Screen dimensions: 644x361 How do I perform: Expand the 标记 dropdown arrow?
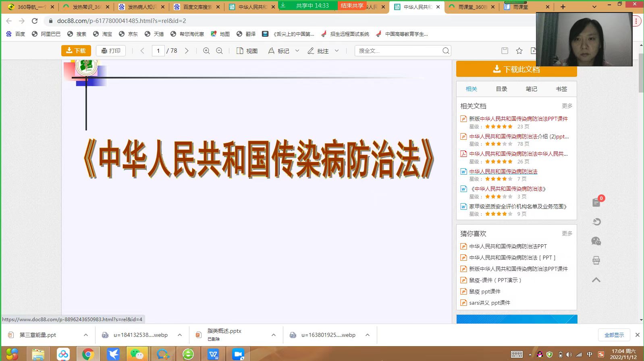(297, 51)
